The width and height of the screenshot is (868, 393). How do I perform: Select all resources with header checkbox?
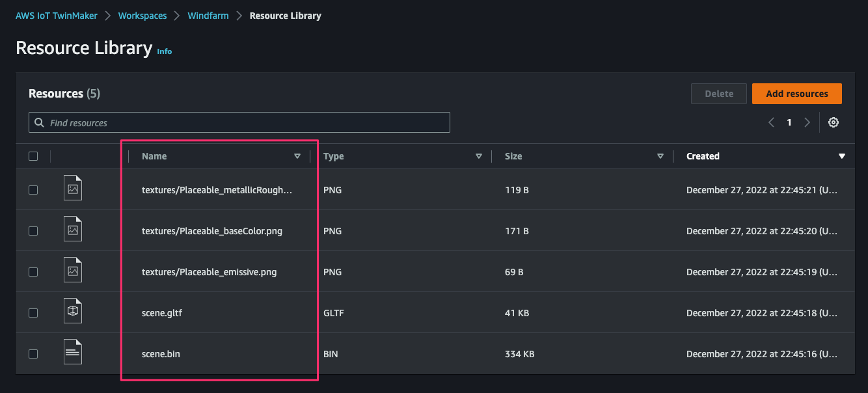[x=33, y=156]
